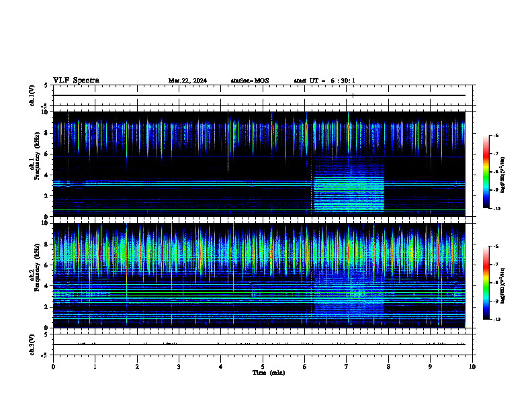
Task: Click the "-6" tick on ch.2 colorbar
Action: (496, 246)
